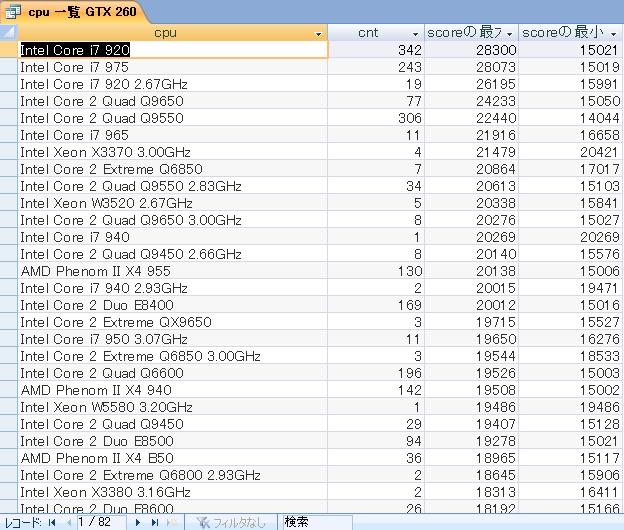Click the 検索 search box
Viewport: 624px width, 530px height.
[x=318, y=522]
